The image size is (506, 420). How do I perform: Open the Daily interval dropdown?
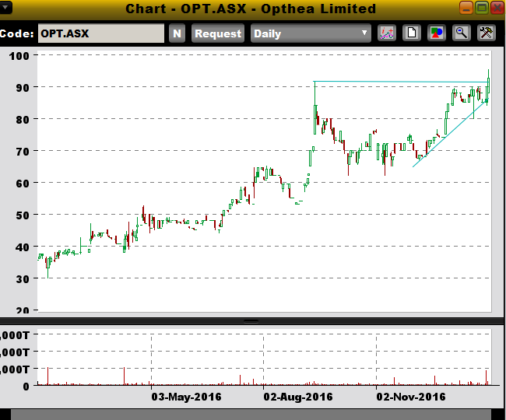[x=311, y=33]
